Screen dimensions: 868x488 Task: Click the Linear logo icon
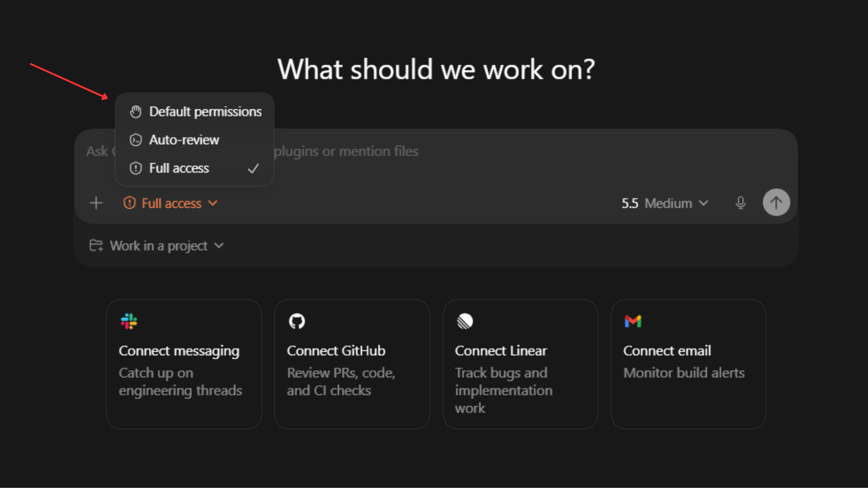pyautogui.click(x=465, y=321)
